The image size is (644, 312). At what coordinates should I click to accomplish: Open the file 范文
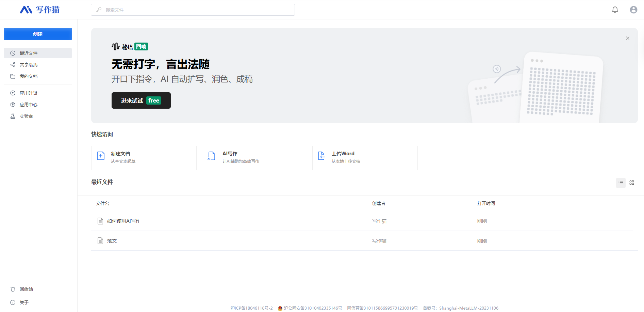112,241
